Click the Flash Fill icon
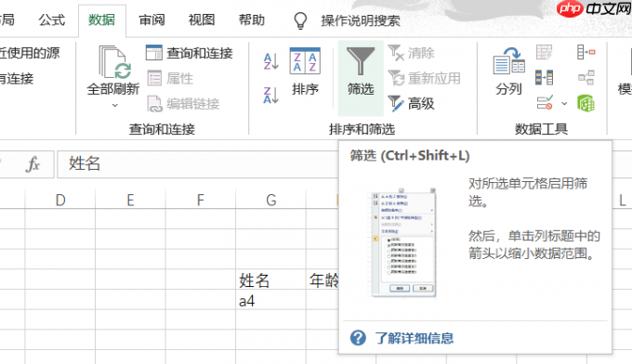632x364 pixels. (544, 52)
